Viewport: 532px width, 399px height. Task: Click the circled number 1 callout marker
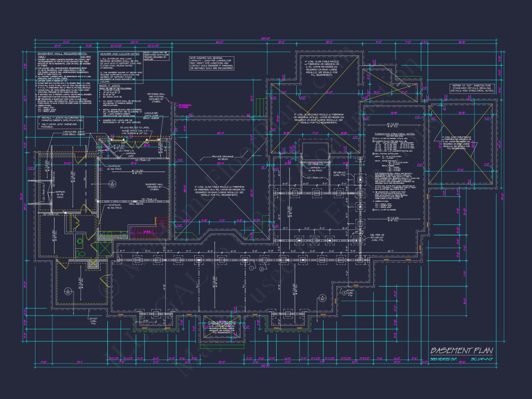[251, 268]
